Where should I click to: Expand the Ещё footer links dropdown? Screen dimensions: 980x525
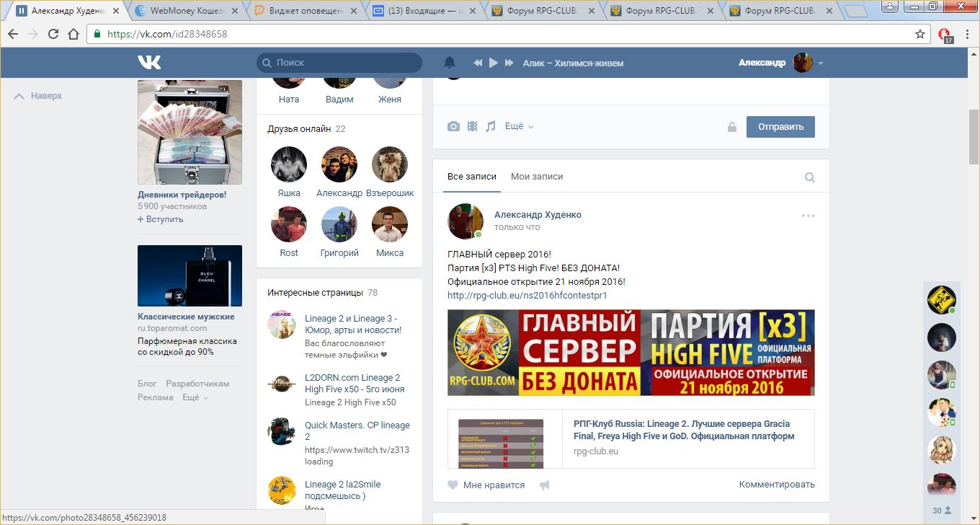coord(195,397)
